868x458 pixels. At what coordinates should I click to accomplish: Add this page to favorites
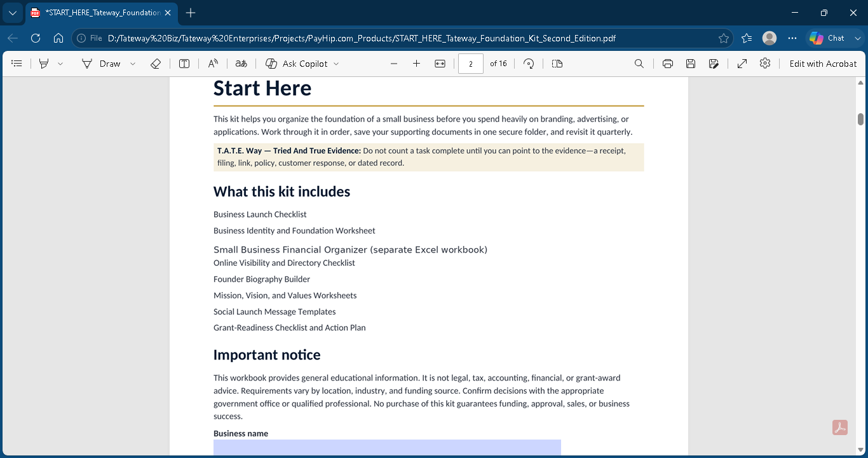point(724,38)
